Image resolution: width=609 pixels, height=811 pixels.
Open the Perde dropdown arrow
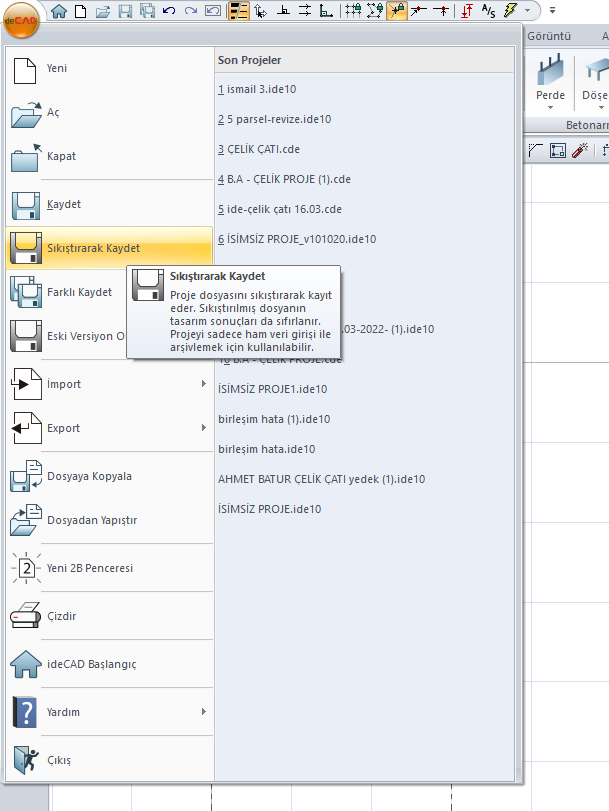[x=550, y=108]
